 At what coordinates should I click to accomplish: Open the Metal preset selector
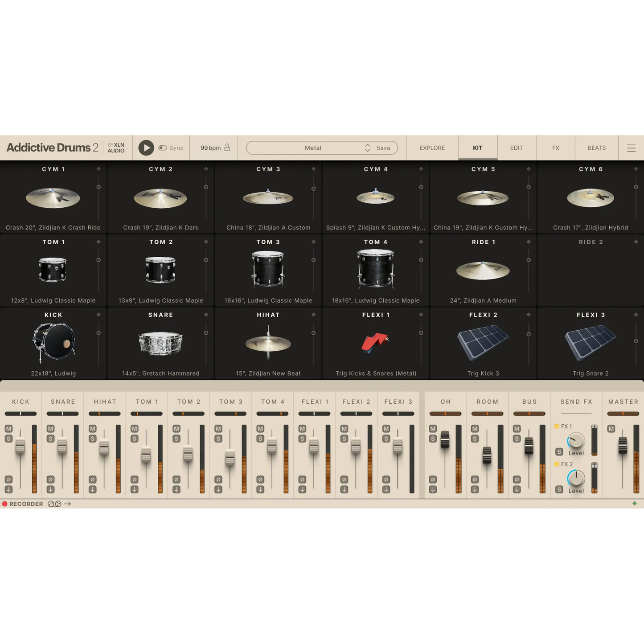[313, 148]
